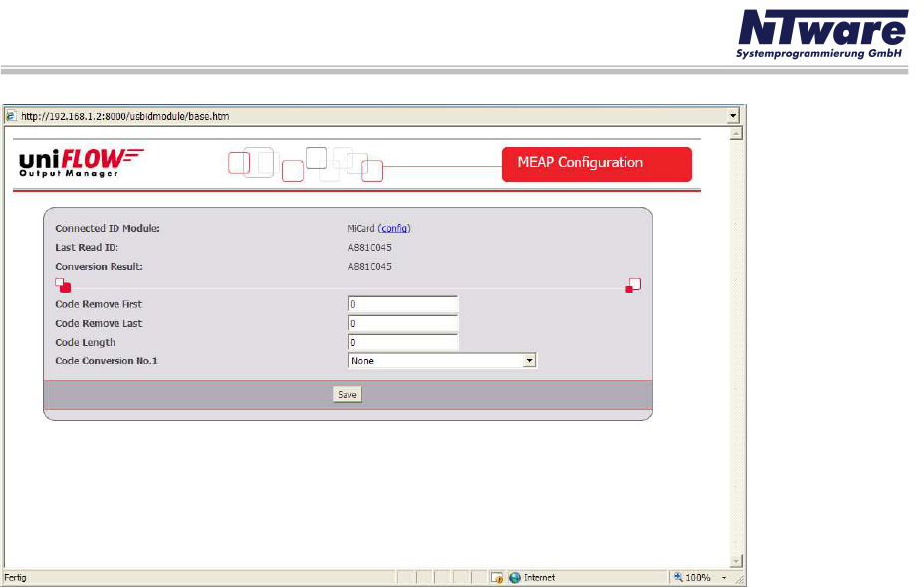Viewport: 924px width, 587px height.
Task: Click the MEAP Configuration banner
Action: (x=596, y=164)
